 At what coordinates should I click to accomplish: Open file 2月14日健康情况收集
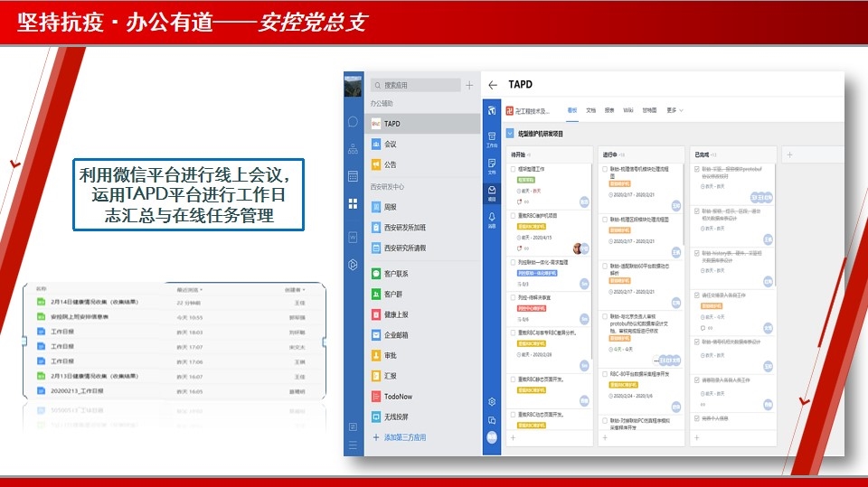pos(95,302)
